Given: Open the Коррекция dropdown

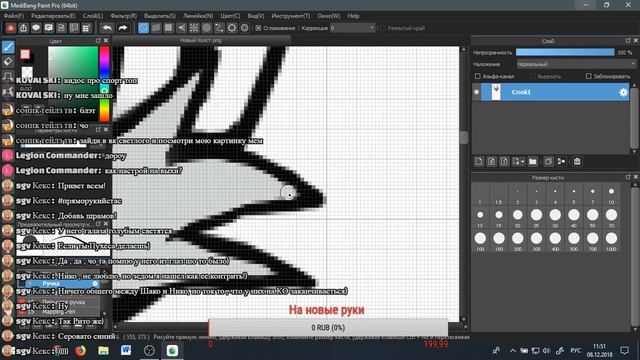Looking at the screenshot, I should pos(352,28).
